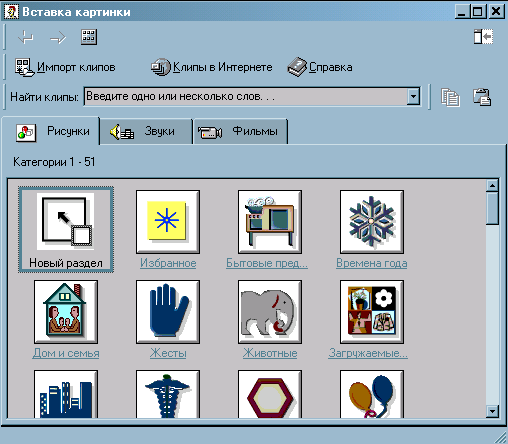Click the Жесты link

pyautogui.click(x=168, y=353)
